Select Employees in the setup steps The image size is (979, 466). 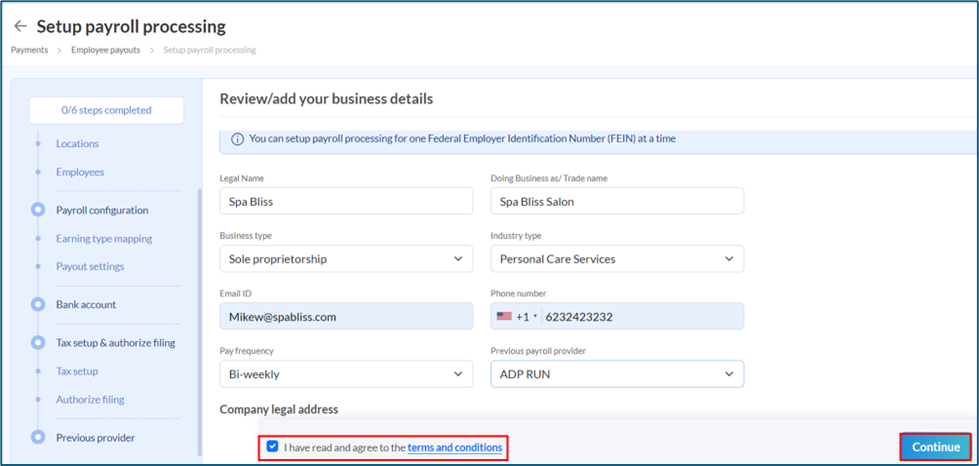click(x=80, y=172)
